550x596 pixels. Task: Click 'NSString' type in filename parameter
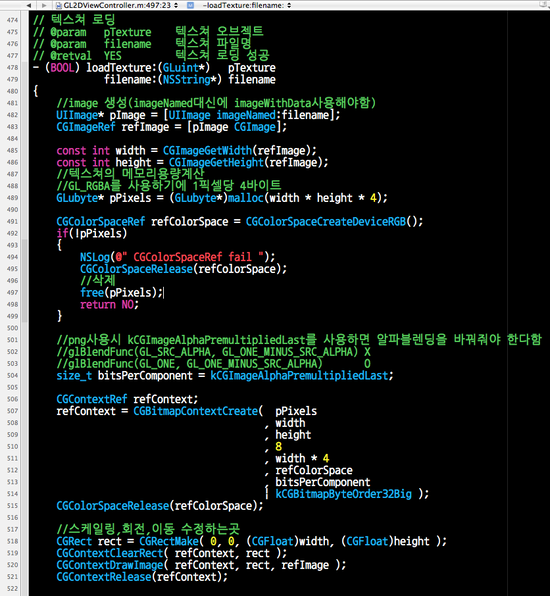(187, 79)
